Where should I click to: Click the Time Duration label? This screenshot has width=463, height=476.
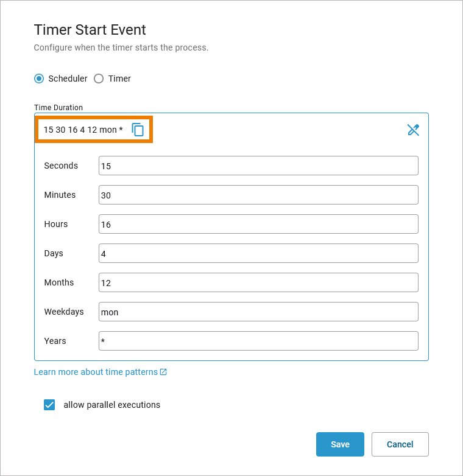(58, 108)
